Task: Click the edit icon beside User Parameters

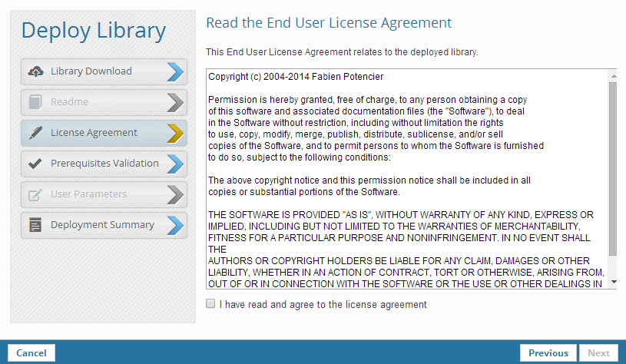Action: tap(35, 194)
